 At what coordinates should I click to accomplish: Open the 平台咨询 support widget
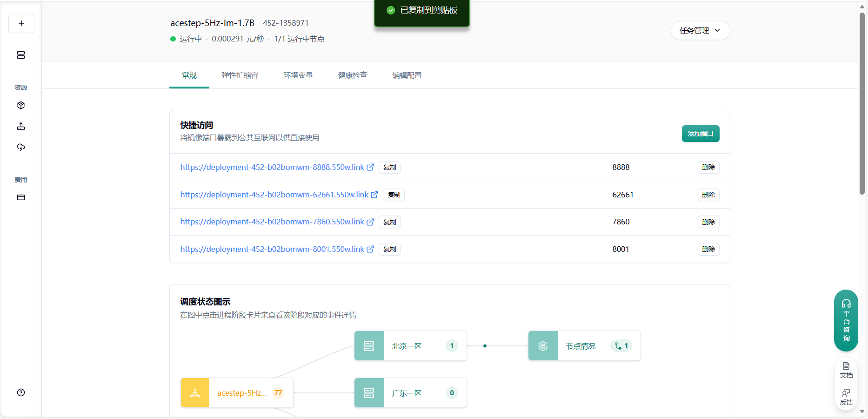[x=846, y=320]
